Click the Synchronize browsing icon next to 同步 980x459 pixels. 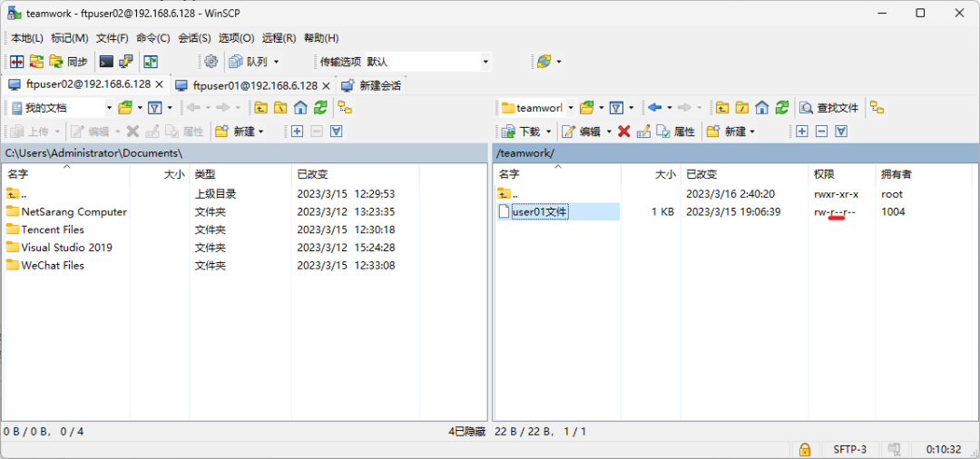click(x=37, y=62)
